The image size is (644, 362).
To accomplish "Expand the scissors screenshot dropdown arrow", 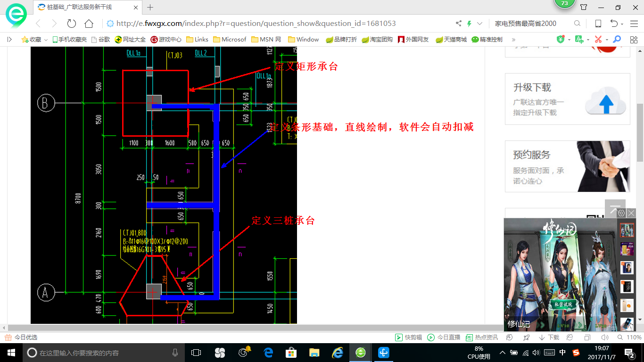I will 607,40.
